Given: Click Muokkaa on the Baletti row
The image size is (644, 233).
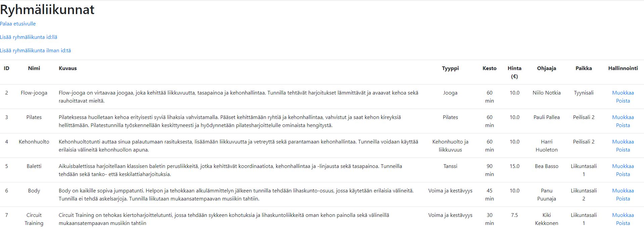Looking at the screenshot, I should click(623, 166).
